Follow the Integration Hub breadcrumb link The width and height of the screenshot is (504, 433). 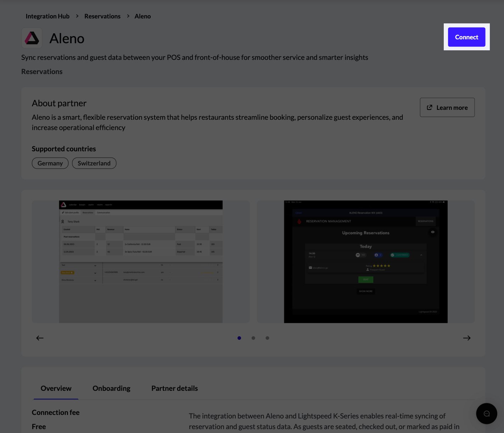(x=47, y=16)
